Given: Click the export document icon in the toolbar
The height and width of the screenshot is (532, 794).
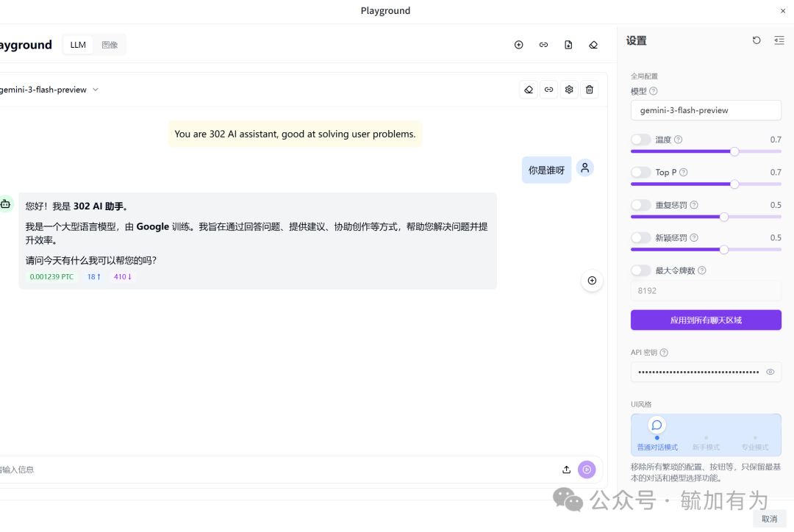Looking at the screenshot, I should point(568,45).
